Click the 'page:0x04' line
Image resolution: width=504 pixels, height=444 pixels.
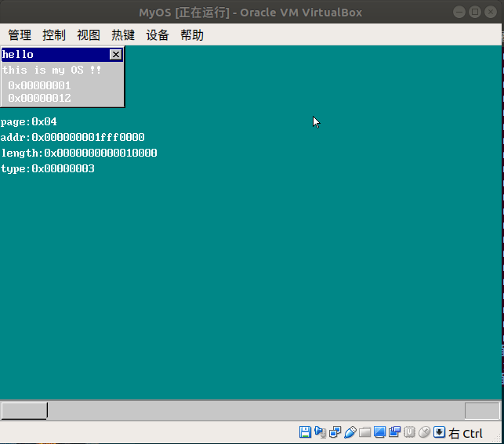(28, 122)
